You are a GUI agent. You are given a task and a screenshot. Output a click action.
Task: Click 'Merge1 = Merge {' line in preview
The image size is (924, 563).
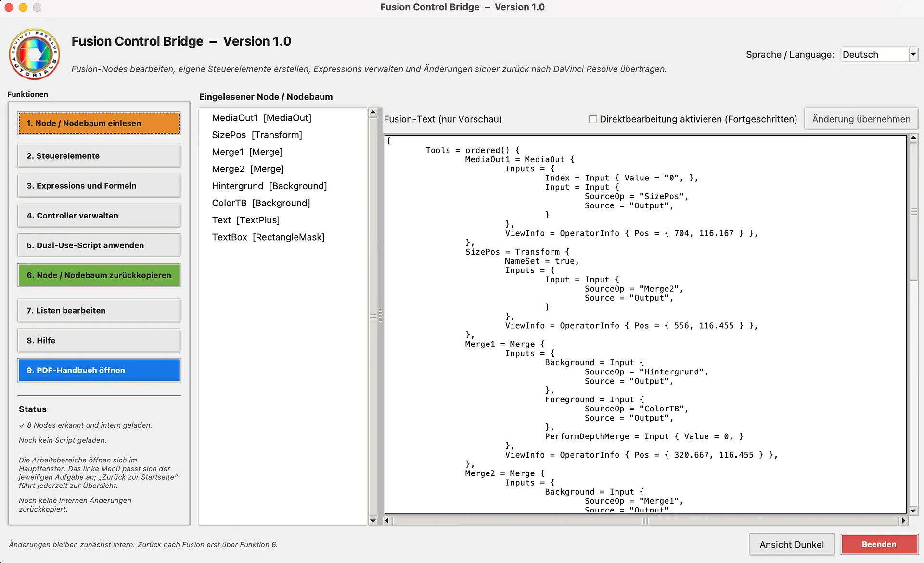pyautogui.click(x=505, y=344)
